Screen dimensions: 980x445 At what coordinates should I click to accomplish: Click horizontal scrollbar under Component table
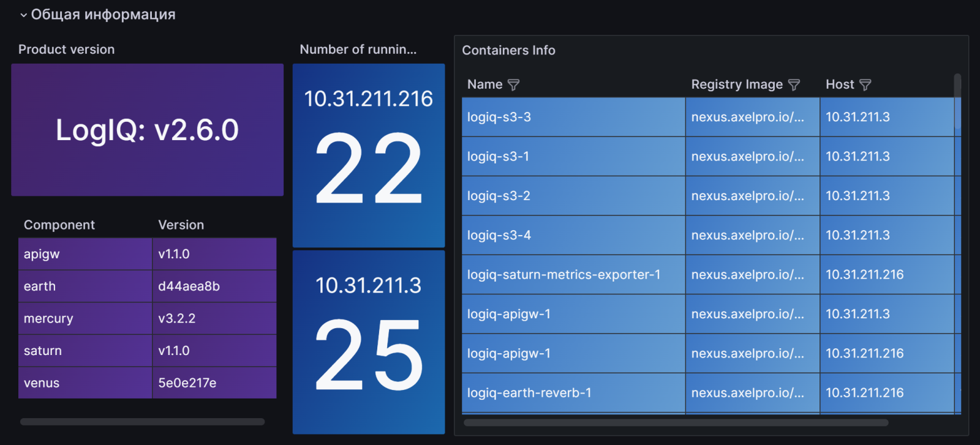tap(142, 422)
